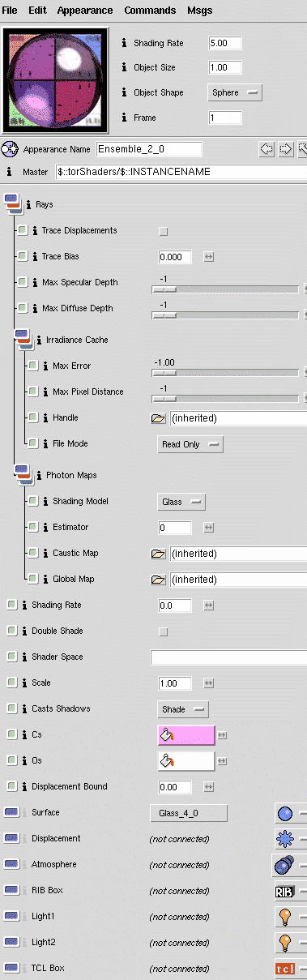Click the Surface shader sphere icon
Screen dimensions: 307x980
pos(284,813)
